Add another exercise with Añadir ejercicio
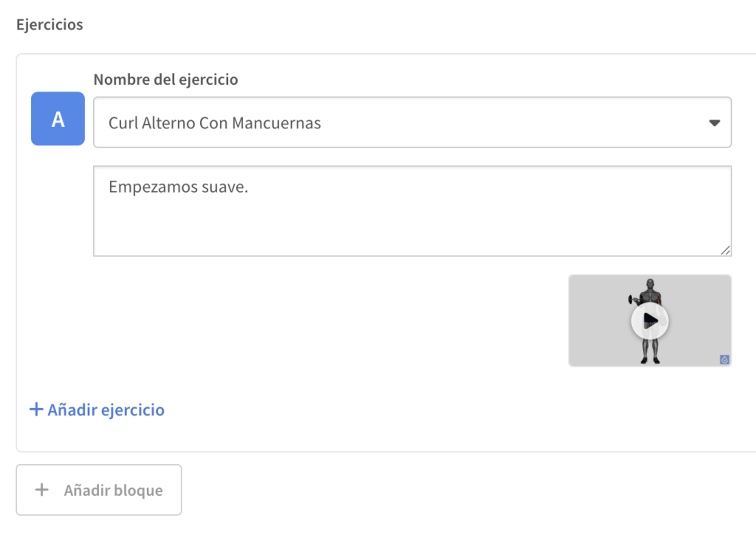This screenshot has height=546, width=756. 106,409
